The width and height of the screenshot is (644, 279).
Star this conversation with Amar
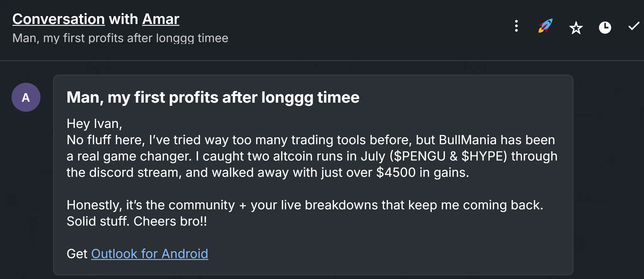576,28
